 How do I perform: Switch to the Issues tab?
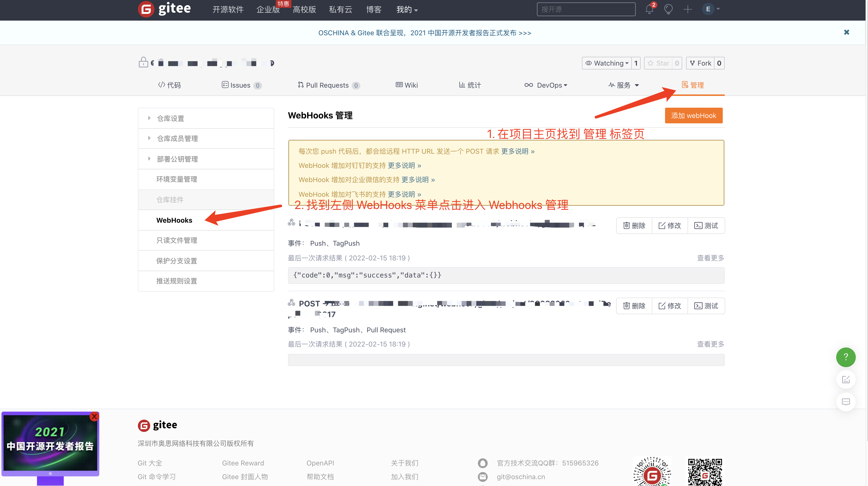click(x=241, y=85)
